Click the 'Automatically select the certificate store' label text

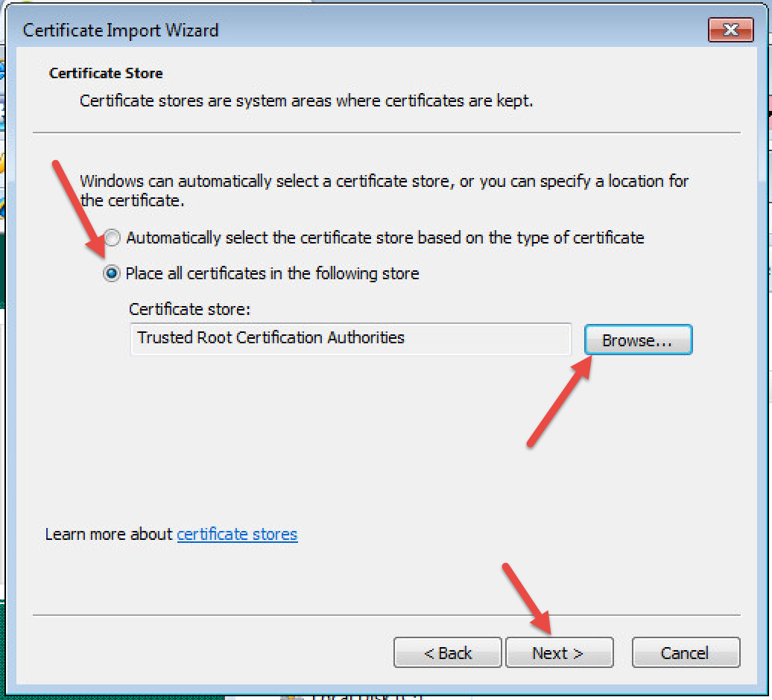(x=385, y=238)
